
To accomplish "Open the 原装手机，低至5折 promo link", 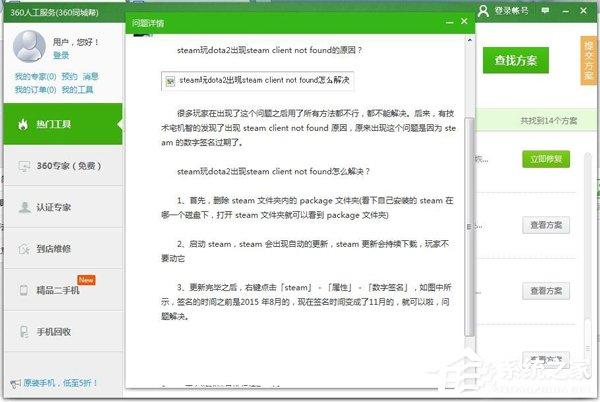I will pos(60,382).
